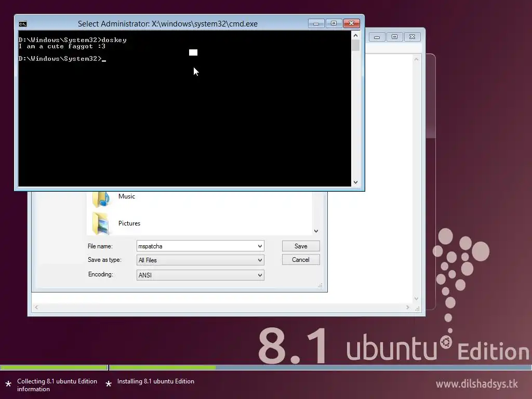Click the 'Encoding:' label
Screen dimensions: 532x399
click(101, 274)
